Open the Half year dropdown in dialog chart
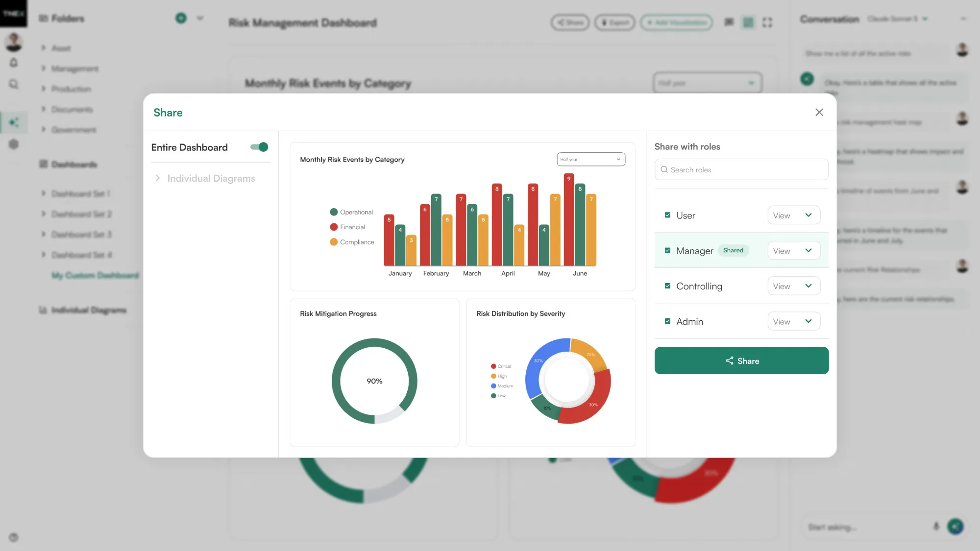The width and height of the screenshot is (980, 551). [x=591, y=159]
